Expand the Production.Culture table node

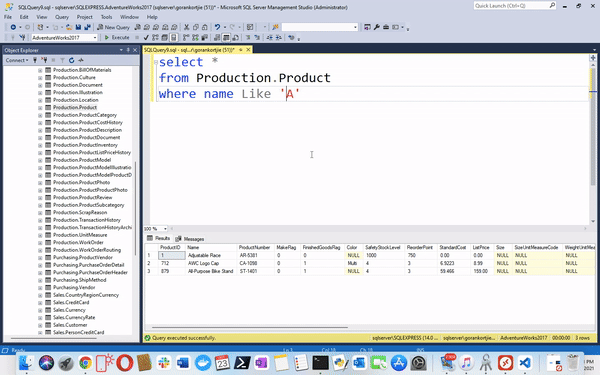(x=40, y=78)
